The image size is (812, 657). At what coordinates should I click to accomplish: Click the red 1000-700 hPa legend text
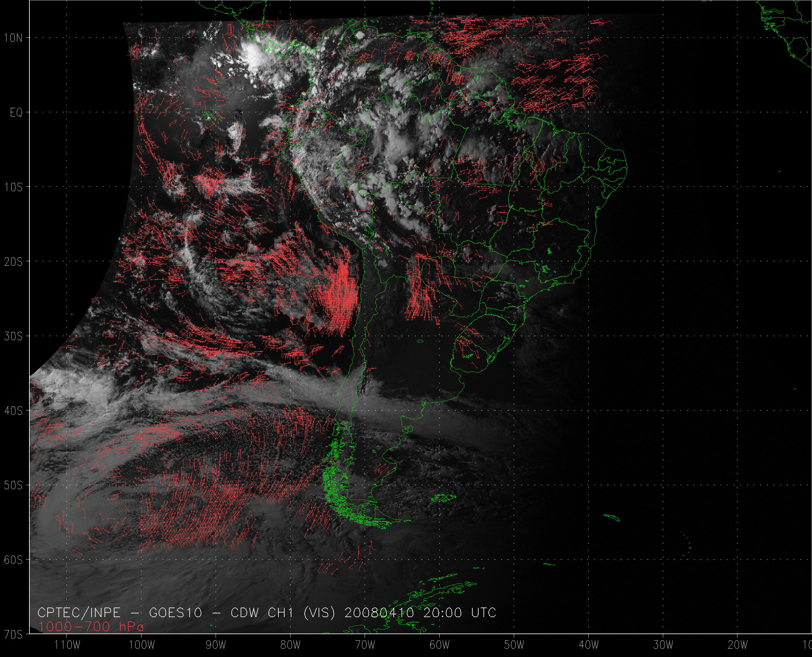coord(91,627)
